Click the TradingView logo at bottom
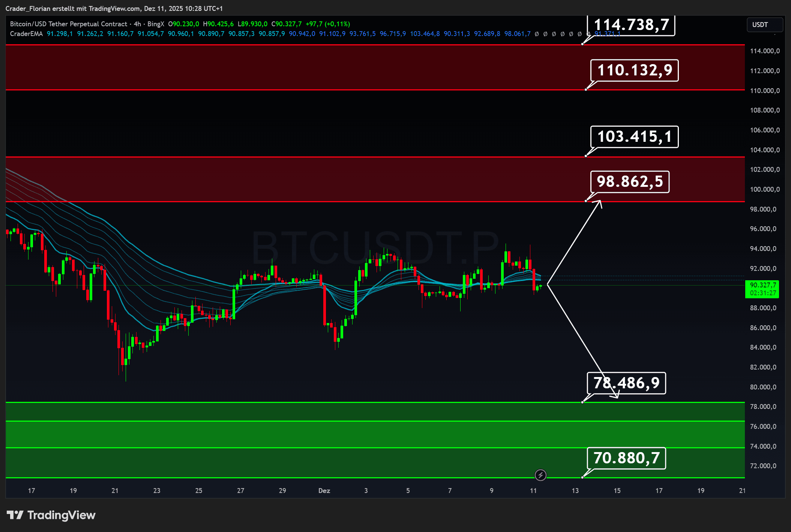791x532 pixels. pyautogui.click(x=51, y=515)
